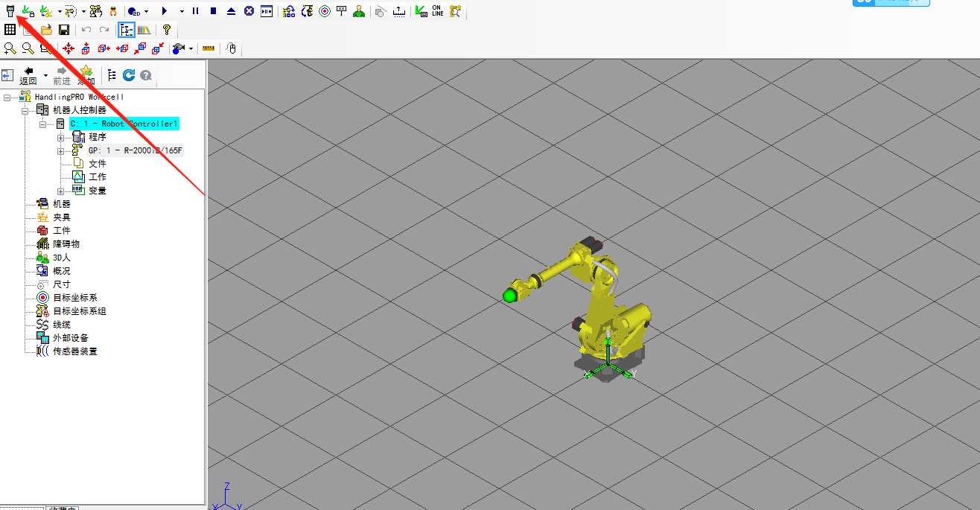The height and width of the screenshot is (510, 980).
Task: Collapse the 机器人控制器 tree node
Action: [x=25, y=110]
